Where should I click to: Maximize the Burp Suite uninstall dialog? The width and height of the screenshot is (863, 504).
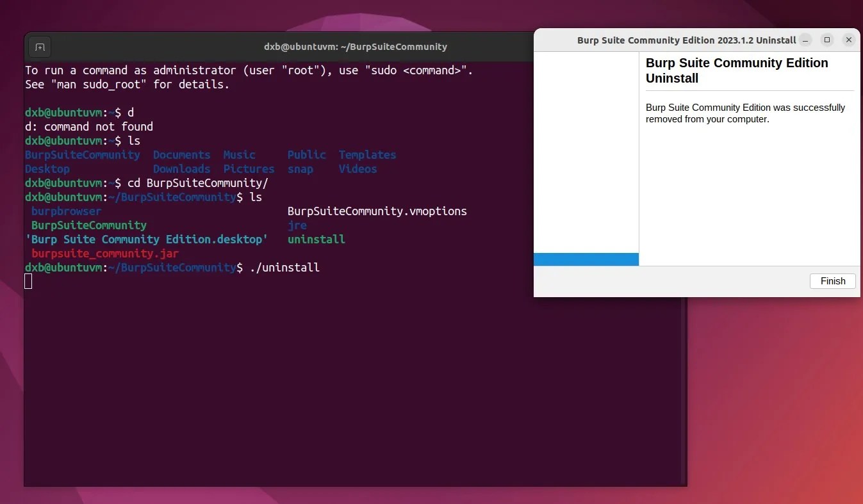tap(826, 40)
